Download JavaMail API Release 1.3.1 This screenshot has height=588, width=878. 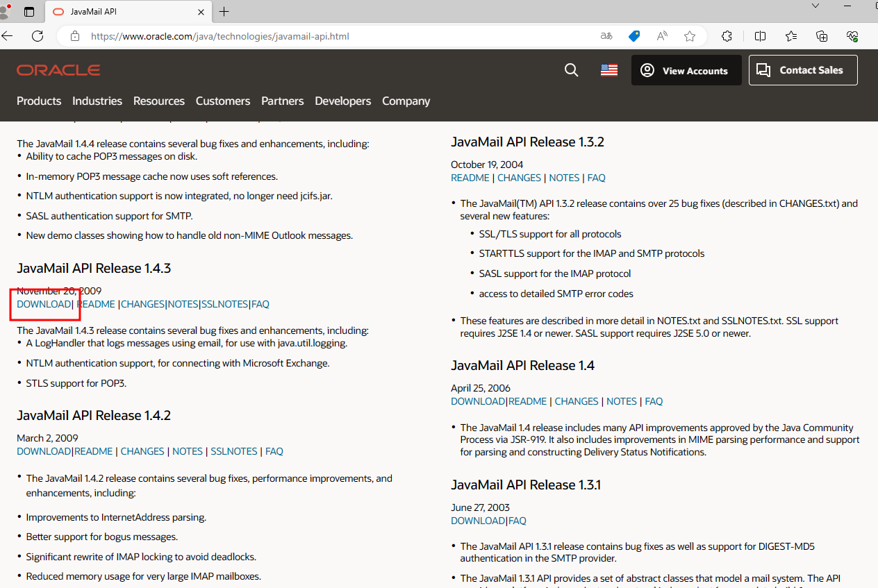tap(478, 521)
